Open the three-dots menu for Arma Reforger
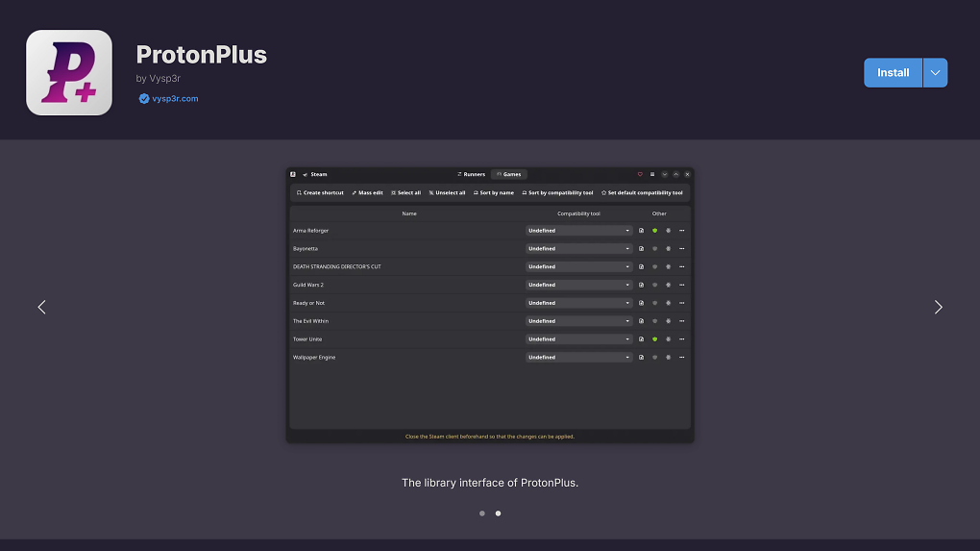 [682, 231]
